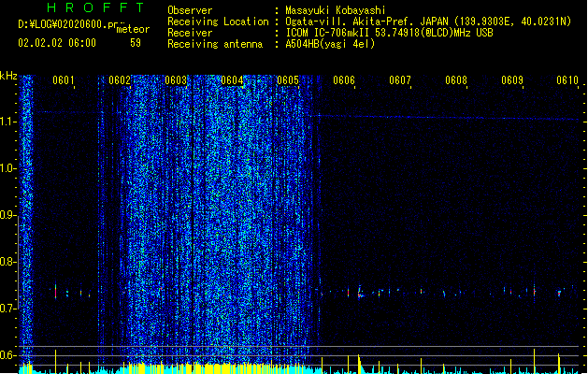Click the Receiving antenna label
Image resolution: width=588 pixels, height=374 pixels.
point(215,44)
